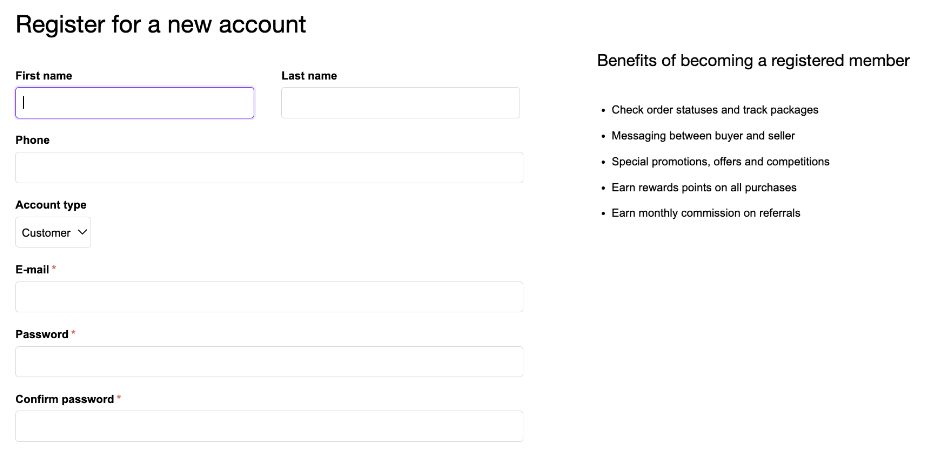Select the E-mail input field
The image size is (936, 462).
pyautogui.click(x=269, y=297)
